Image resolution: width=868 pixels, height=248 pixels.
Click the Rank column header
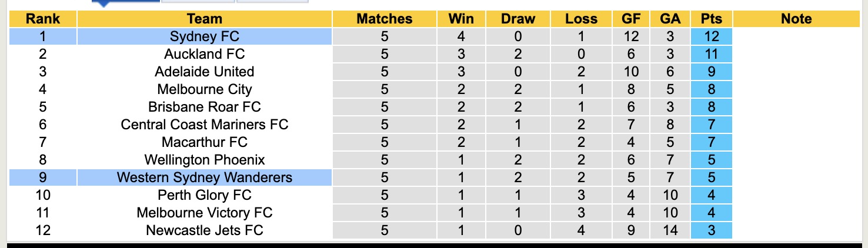point(43,19)
